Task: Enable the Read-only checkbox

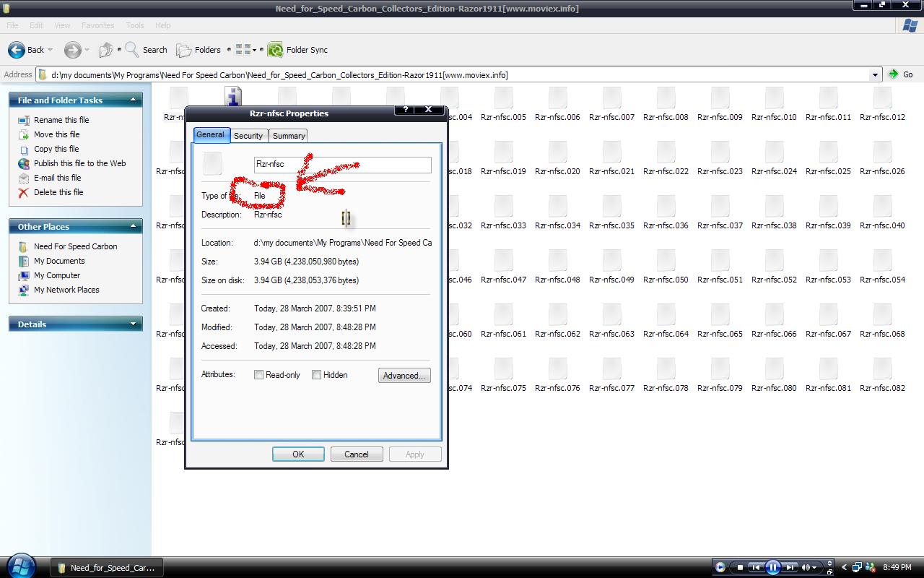Action: pyautogui.click(x=258, y=375)
